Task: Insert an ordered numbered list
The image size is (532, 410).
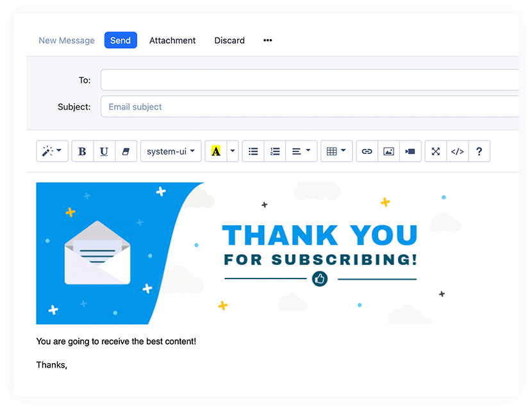Action: (275, 151)
